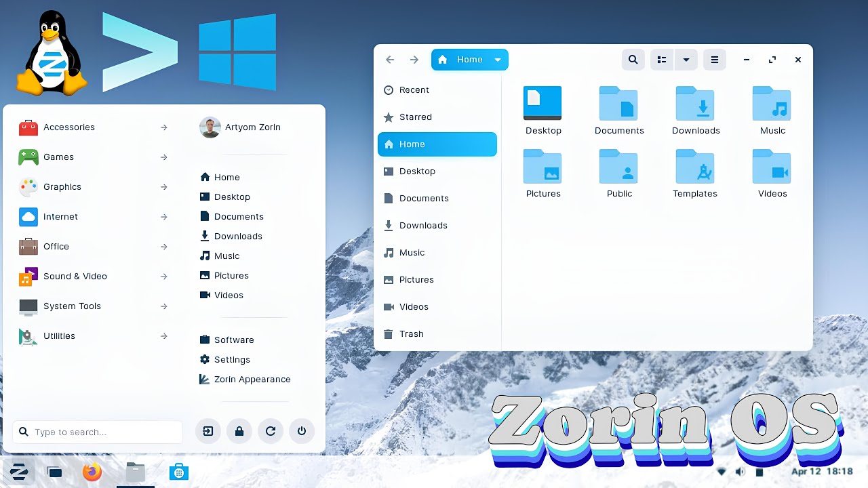Screen dimensions: 868x488
Task: Open the volume indicator in system tray
Action: tap(740, 472)
